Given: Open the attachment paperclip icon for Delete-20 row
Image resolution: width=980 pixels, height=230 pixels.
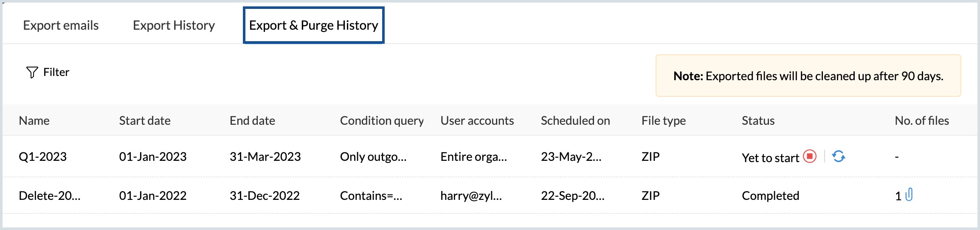Looking at the screenshot, I should (909, 195).
